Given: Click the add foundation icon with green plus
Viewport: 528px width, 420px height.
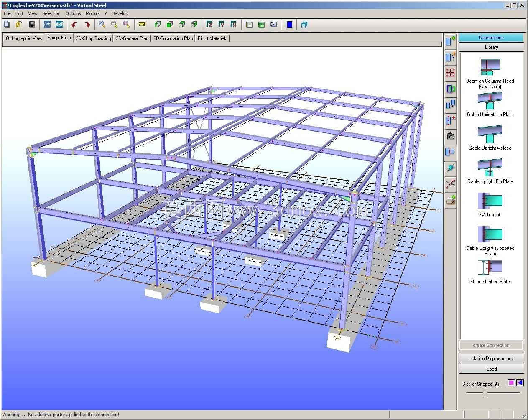Looking at the screenshot, I should point(450,200).
